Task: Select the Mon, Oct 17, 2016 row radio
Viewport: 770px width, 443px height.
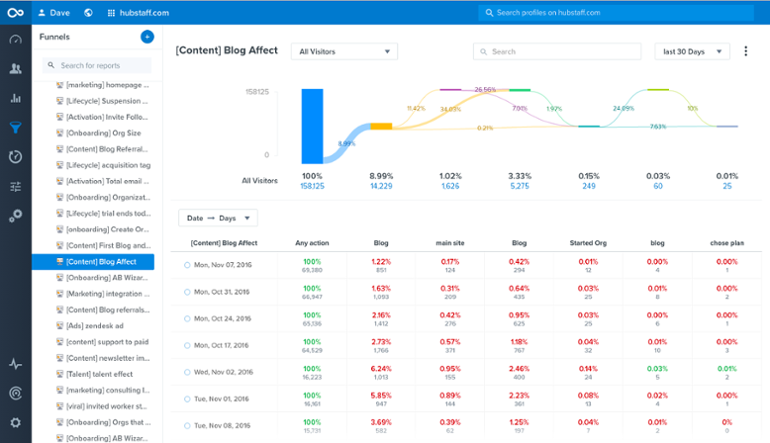Action: point(187,345)
